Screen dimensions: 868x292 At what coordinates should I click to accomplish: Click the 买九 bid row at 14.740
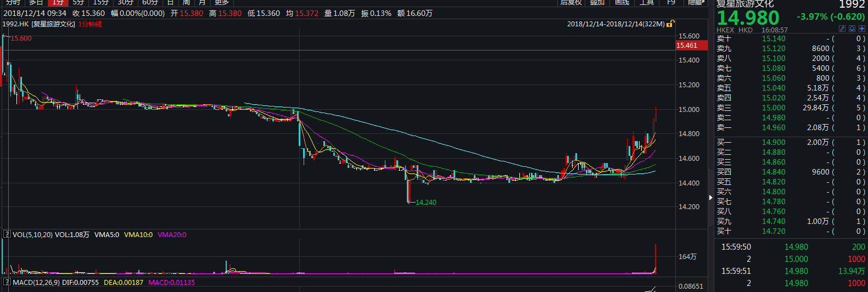tap(791, 221)
